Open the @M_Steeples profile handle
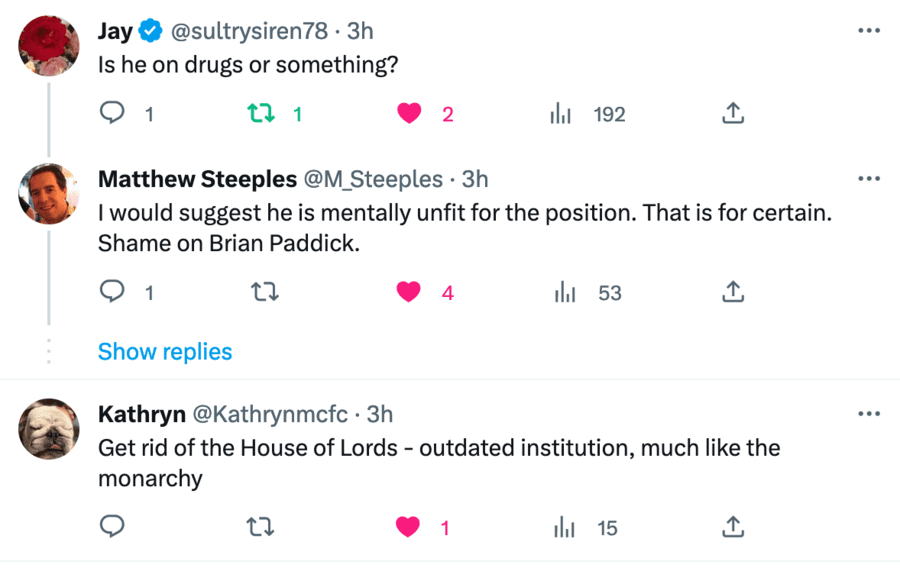900x568 pixels. point(373,179)
